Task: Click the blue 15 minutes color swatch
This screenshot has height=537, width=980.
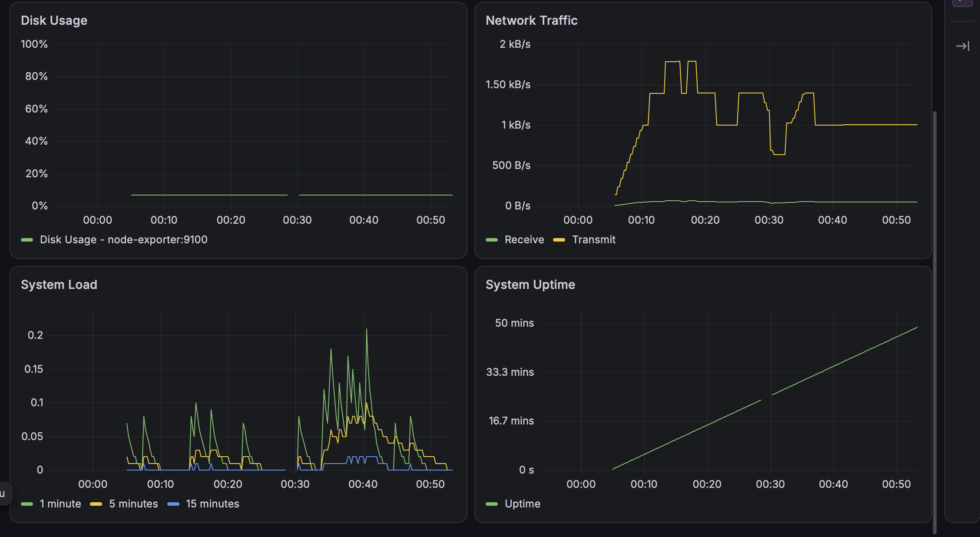Action: click(x=173, y=504)
